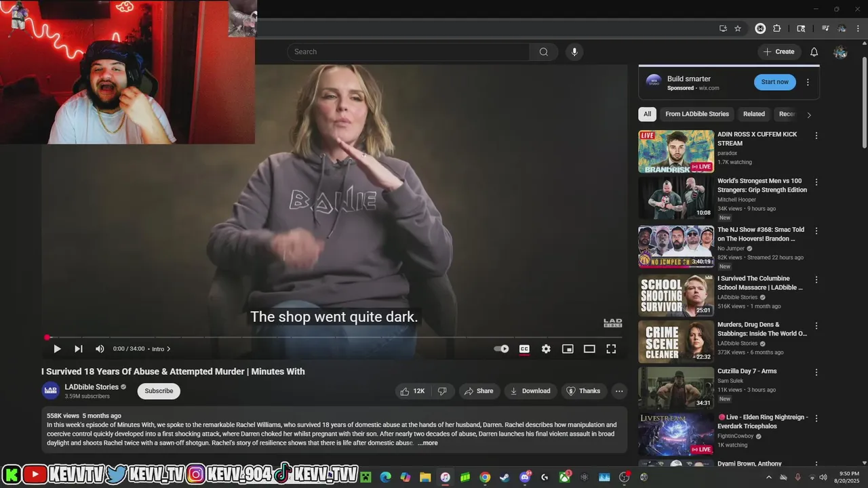Viewport: 868px width, 488px height.
Task: Open Chrome media controls music-note icon
Action: tap(825, 28)
